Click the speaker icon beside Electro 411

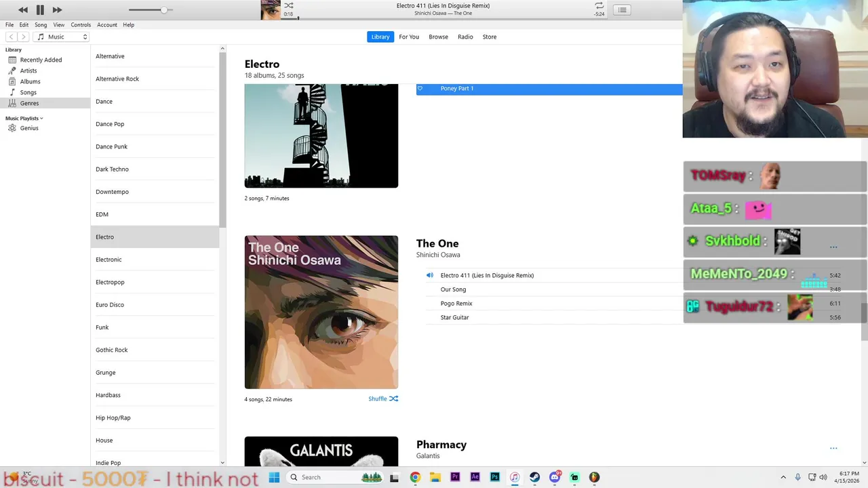429,275
